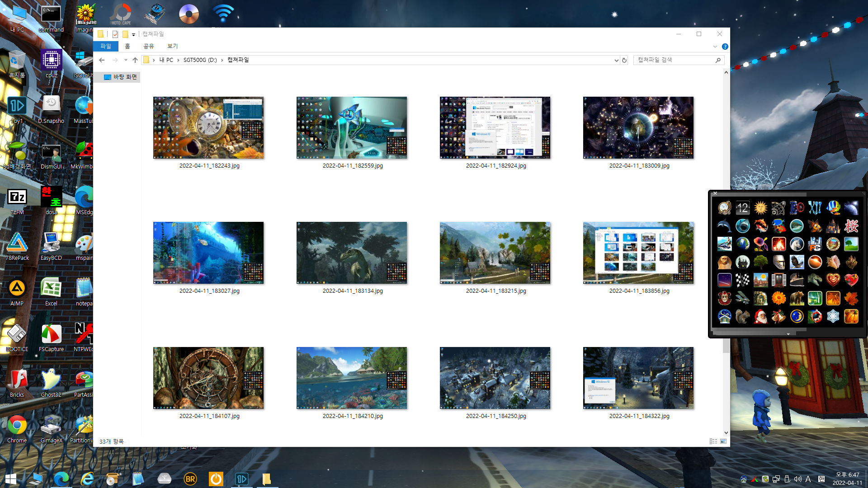
Task: Toggle properties checkmark in quick access toolbar
Action: (115, 34)
